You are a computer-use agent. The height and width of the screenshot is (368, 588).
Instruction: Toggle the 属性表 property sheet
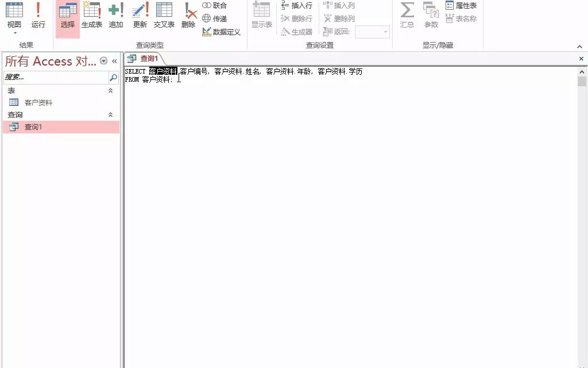point(461,6)
